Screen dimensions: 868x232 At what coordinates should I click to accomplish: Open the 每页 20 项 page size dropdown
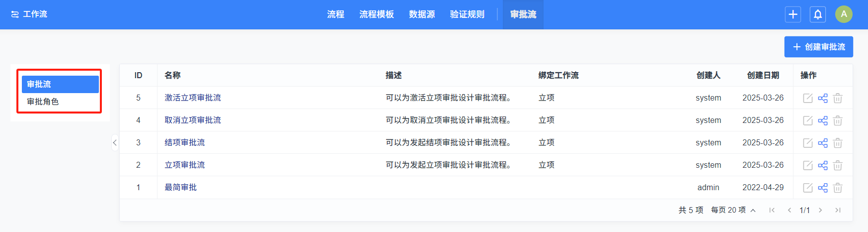pos(733,210)
